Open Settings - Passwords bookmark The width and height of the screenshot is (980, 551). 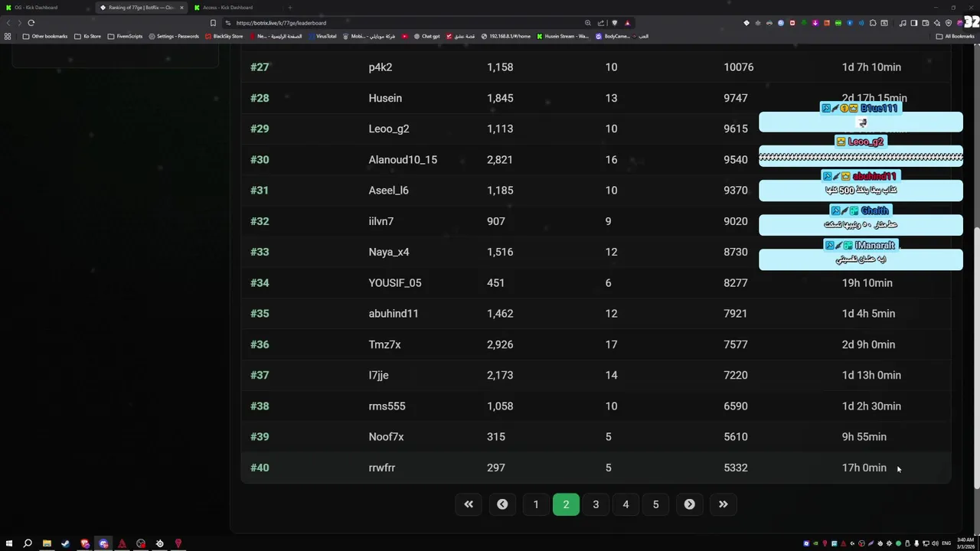pyautogui.click(x=174, y=36)
